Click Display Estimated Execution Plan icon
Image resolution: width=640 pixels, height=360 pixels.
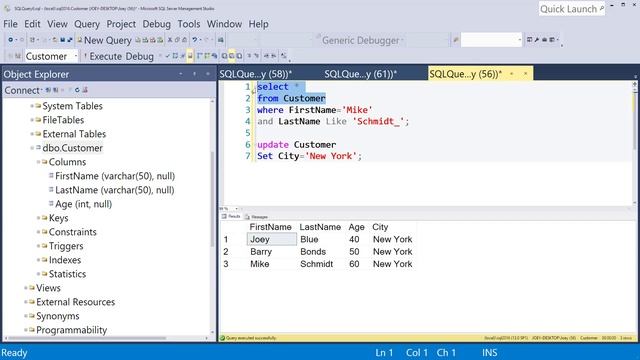pos(175,56)
